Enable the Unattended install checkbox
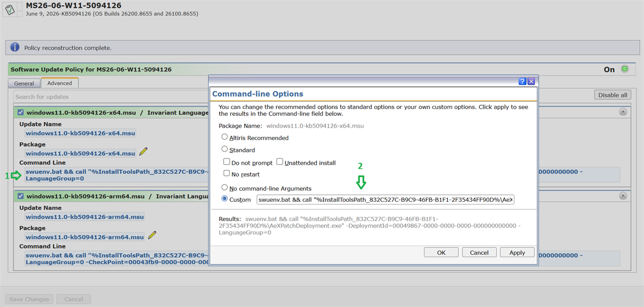The width and height of the screenshot is (644, 307). 280,162
